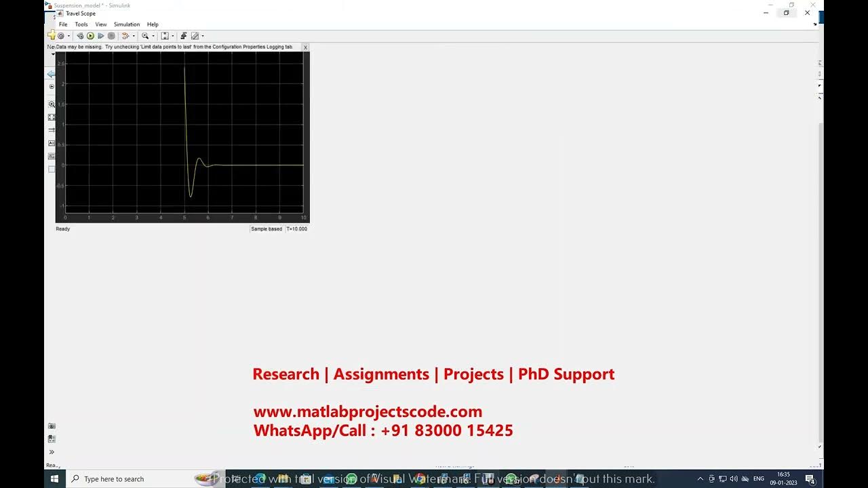The width and height of the screenshot is (868, 488).
Task: Dismiss the 'Data may be missing' notification
Action: [305, 47]
